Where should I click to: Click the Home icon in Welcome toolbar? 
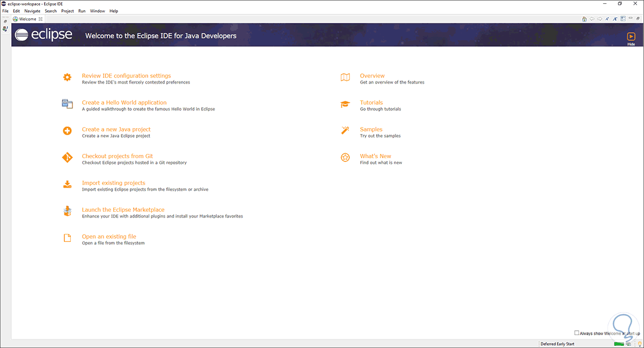584,19
